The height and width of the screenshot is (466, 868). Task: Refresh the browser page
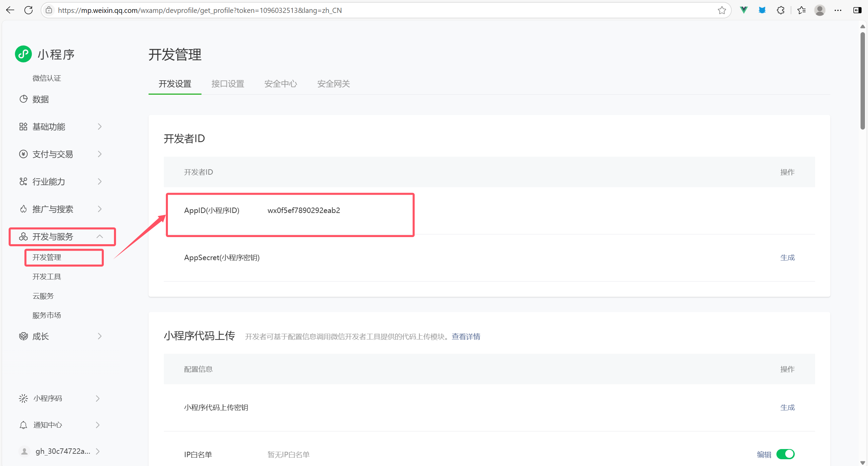pos(28,10)
